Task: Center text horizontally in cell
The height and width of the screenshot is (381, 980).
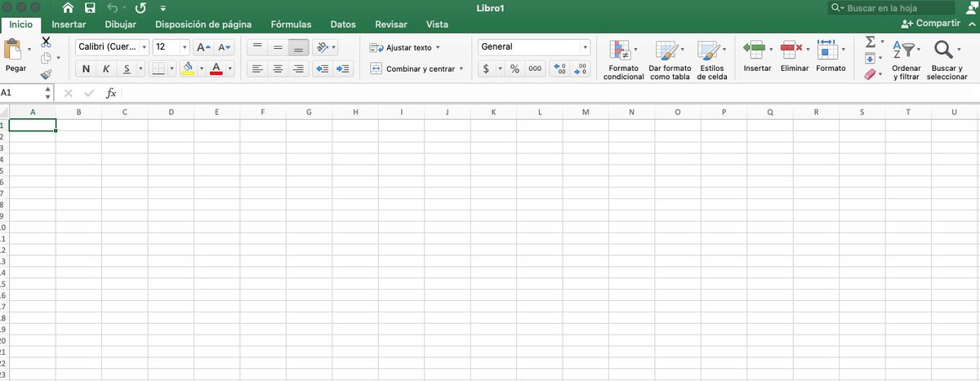Action: pyautogui.click(x=278, y=69)
